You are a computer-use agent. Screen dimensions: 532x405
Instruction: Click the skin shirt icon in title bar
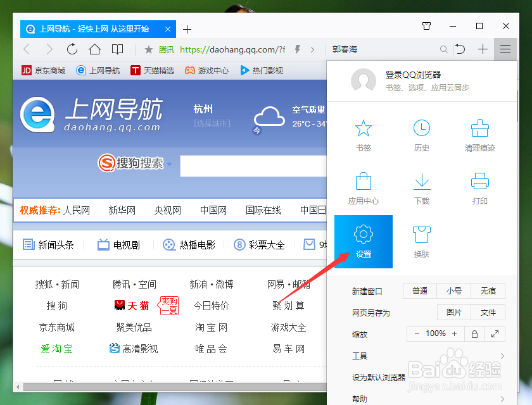[426, 26]
